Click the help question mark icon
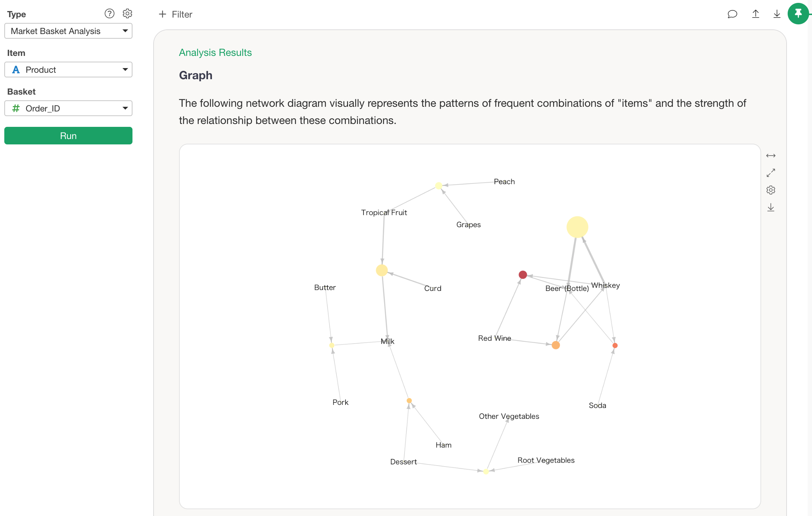 coord(109,14)
